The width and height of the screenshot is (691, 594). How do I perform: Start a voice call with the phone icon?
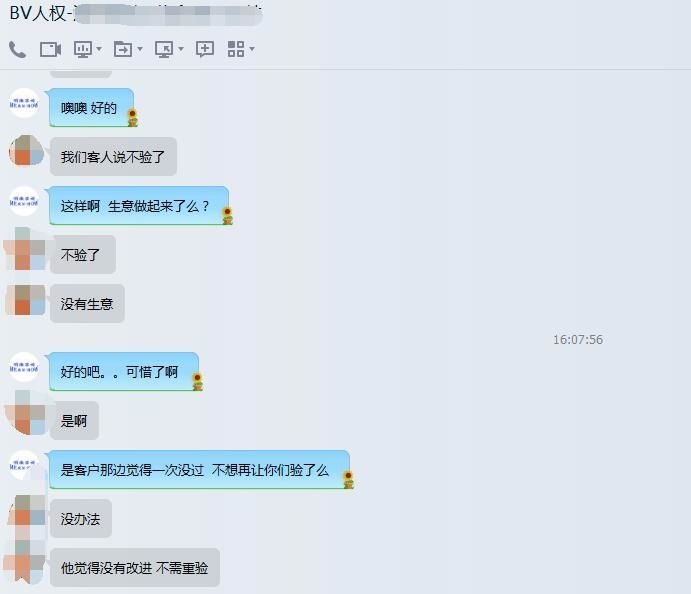point(18,49)
